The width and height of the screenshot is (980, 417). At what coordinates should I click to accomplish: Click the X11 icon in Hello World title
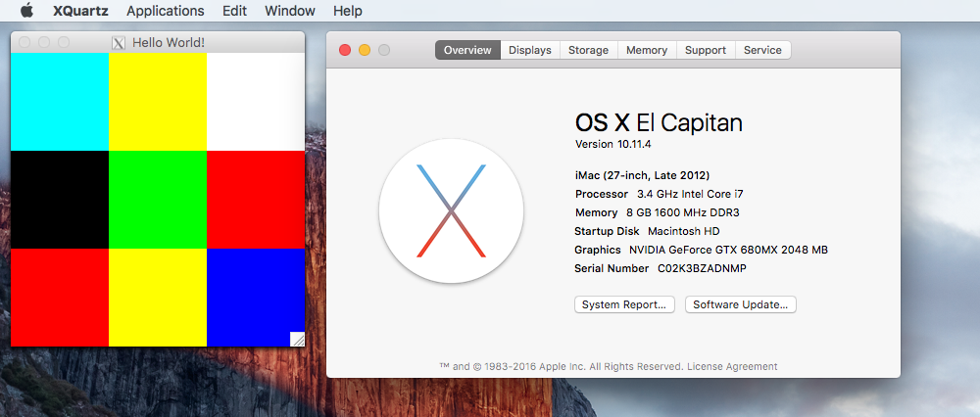119,42
